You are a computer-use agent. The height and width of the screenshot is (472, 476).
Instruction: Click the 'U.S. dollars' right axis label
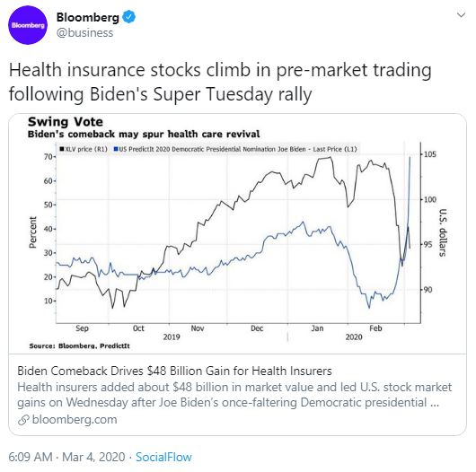tap(443, 232)
